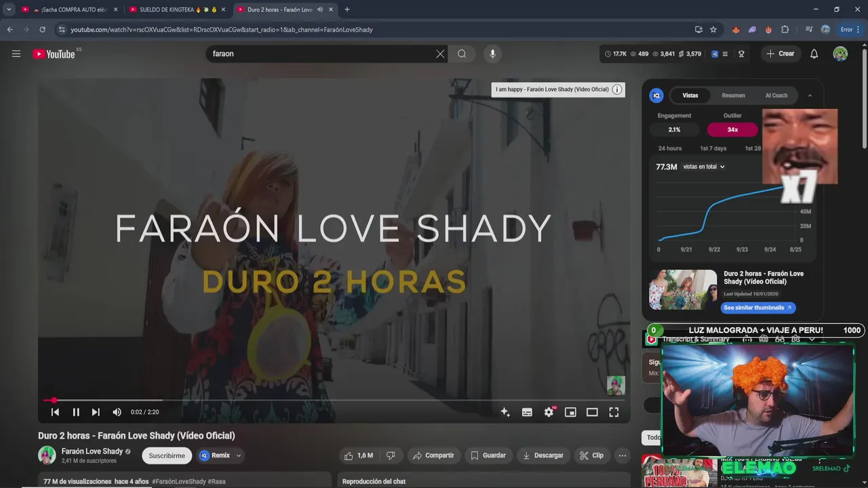Open a new browser tab
Viewport: 868px width, 488px height.
click(347, 9)
